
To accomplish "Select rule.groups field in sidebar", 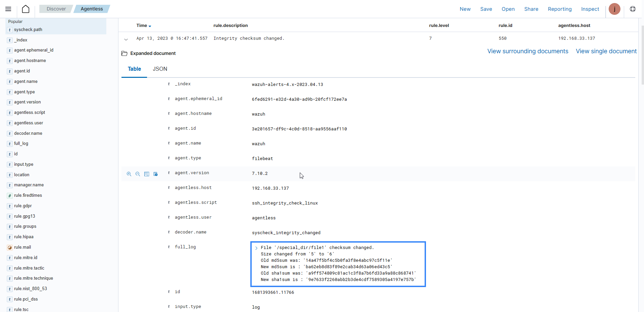I will [x=25, y=226].
